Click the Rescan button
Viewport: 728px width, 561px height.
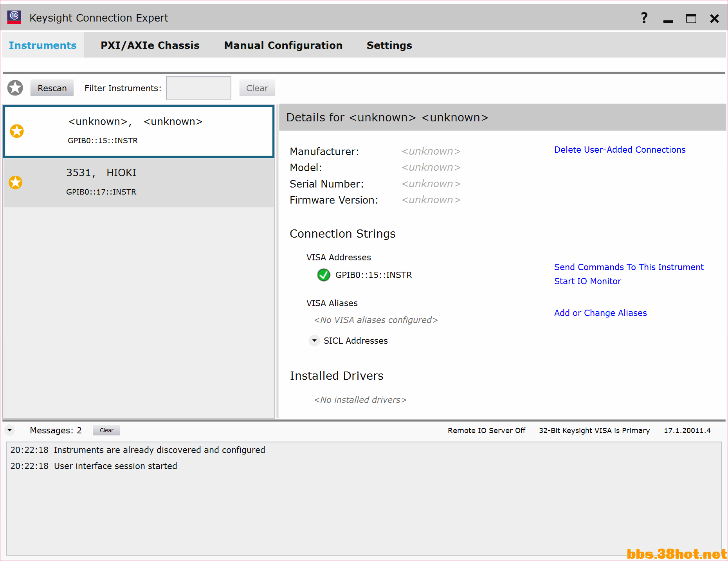click(52, 88)
